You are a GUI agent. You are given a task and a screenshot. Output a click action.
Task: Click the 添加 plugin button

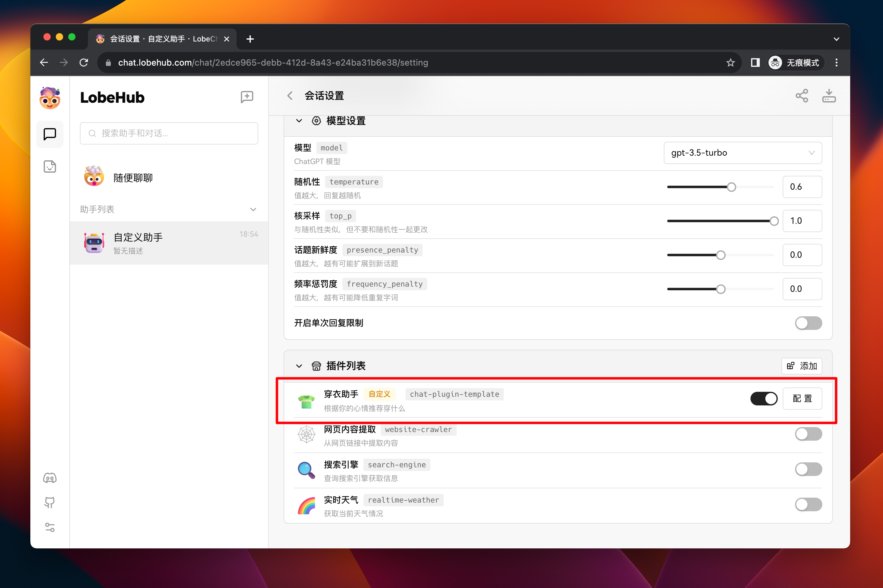pos(802,366)
